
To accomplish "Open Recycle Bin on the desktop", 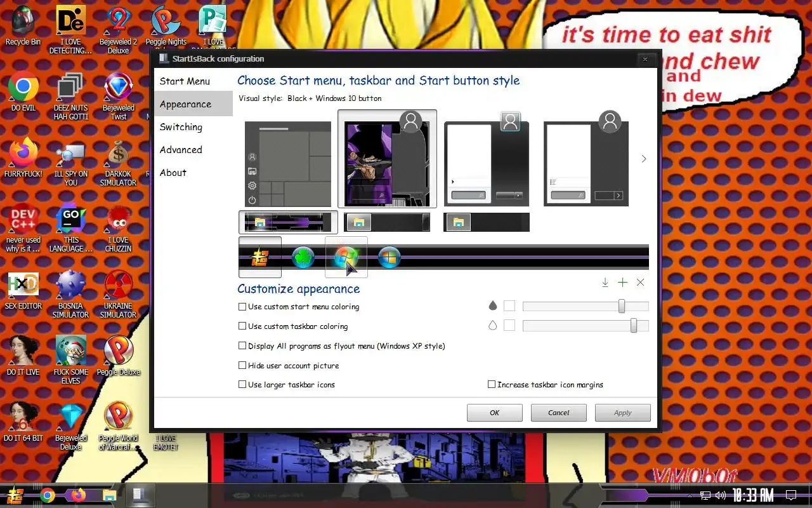I will (x=23, y=26).
